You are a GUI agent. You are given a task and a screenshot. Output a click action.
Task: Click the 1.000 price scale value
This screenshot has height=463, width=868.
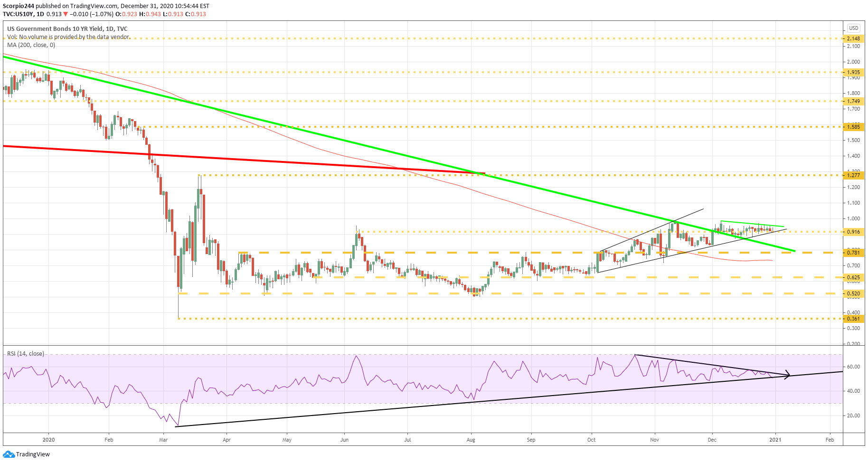(853, 219)
